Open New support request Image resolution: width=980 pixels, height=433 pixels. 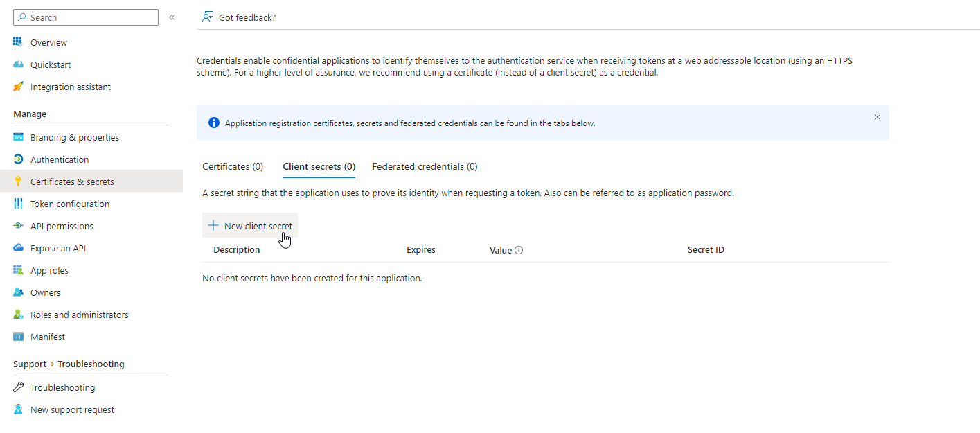(x=72, y=409)
